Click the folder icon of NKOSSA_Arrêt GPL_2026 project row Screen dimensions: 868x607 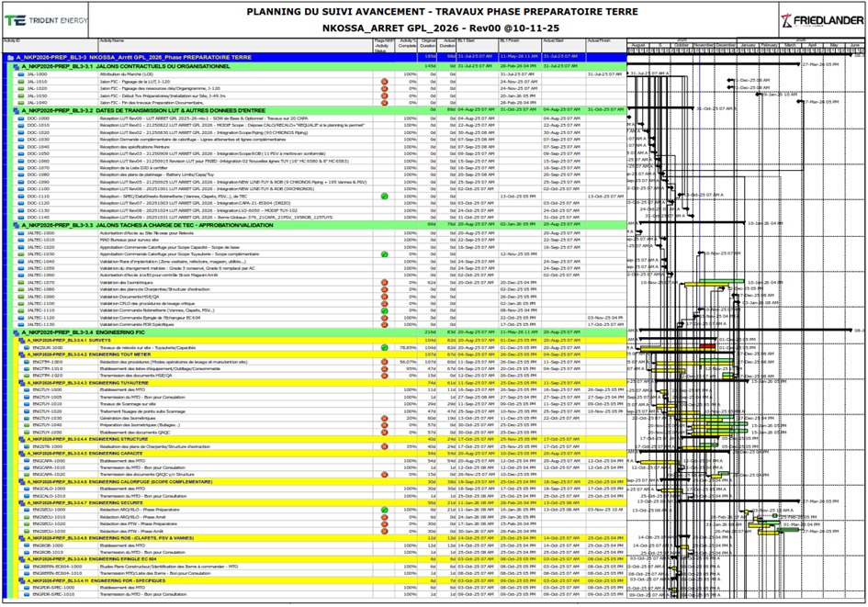coord(10,58)
